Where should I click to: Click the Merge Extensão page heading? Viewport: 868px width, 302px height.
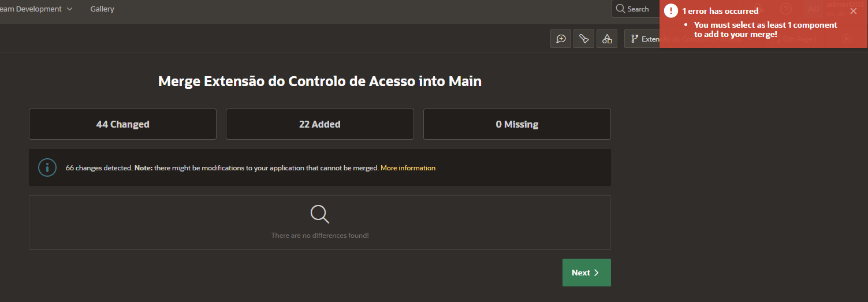tap(319, 81)
